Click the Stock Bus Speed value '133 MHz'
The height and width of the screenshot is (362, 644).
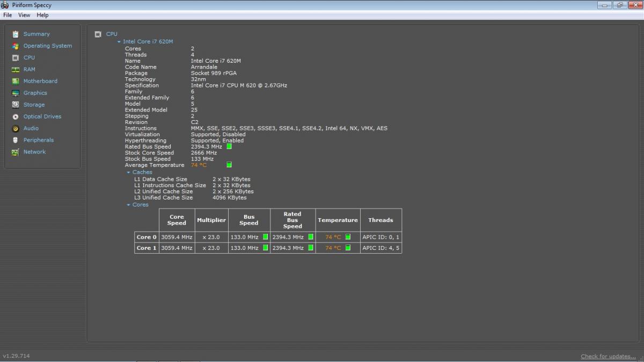point(202,159)
